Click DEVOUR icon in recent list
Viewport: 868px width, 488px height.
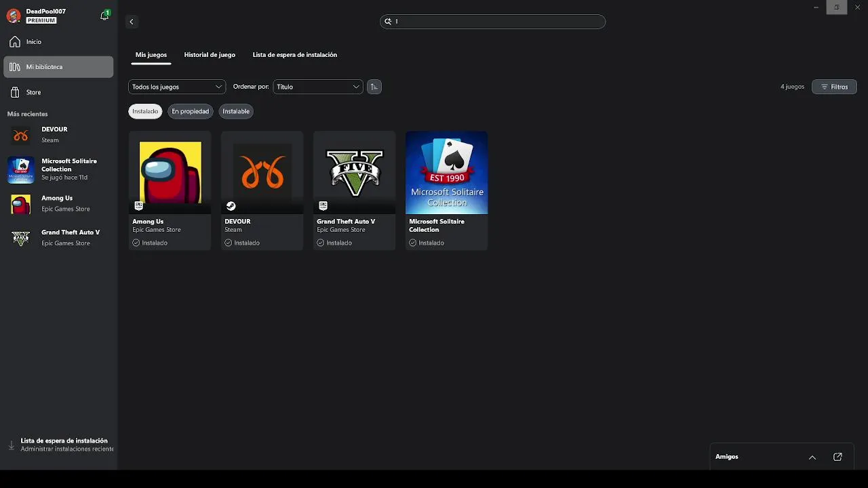click(20, 135)
